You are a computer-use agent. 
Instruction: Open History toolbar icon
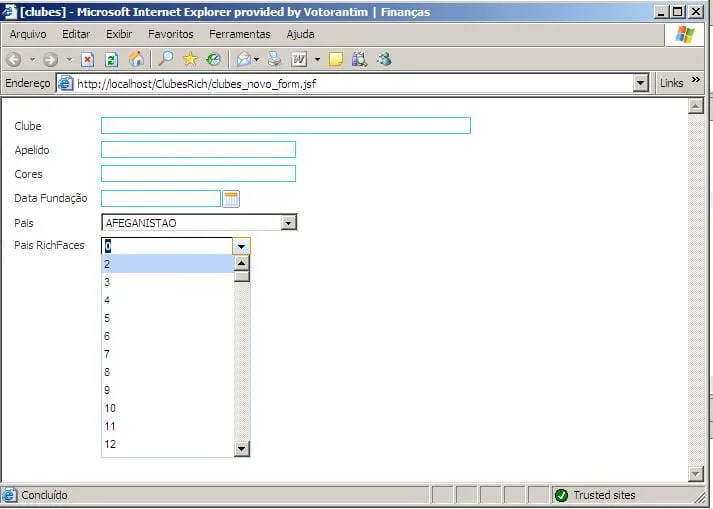coord(214,59)
